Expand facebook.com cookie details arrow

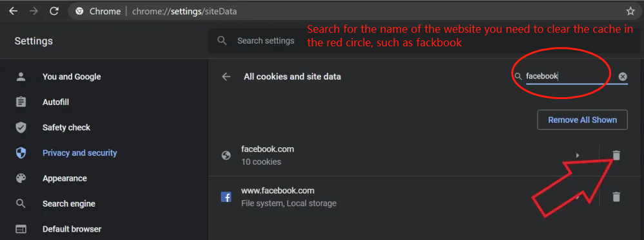coord(578,156)
